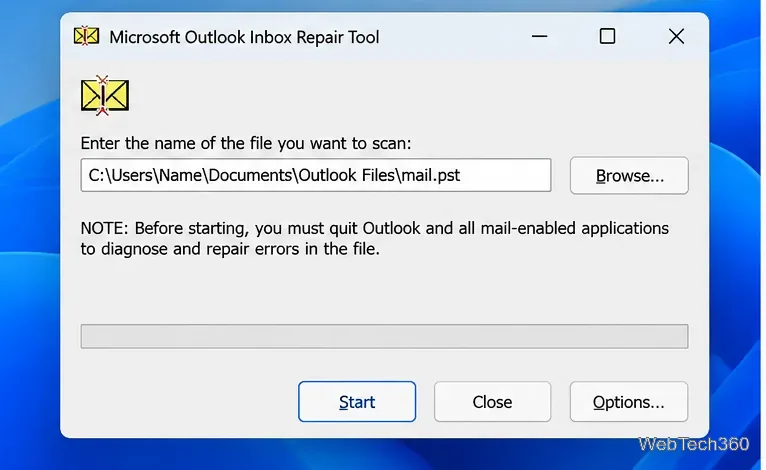The width and height of the screenshot is (766, 470).
Task: Minimize the Inbox Repair Tool window
Action: click(539, 36)
